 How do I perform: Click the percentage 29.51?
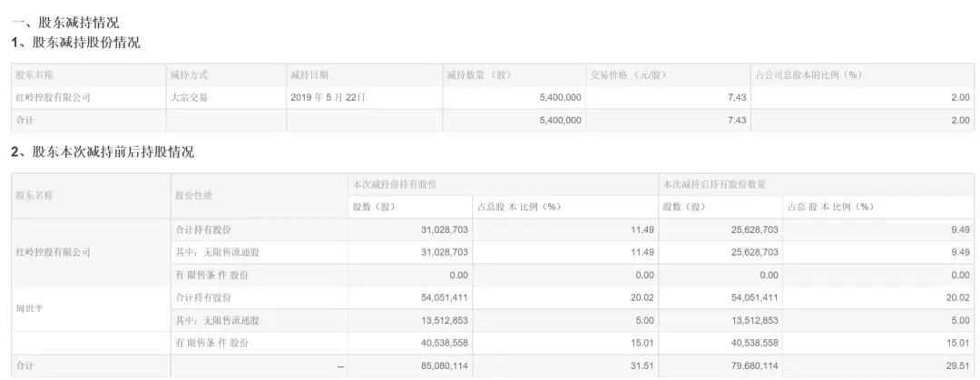point(959,366)
